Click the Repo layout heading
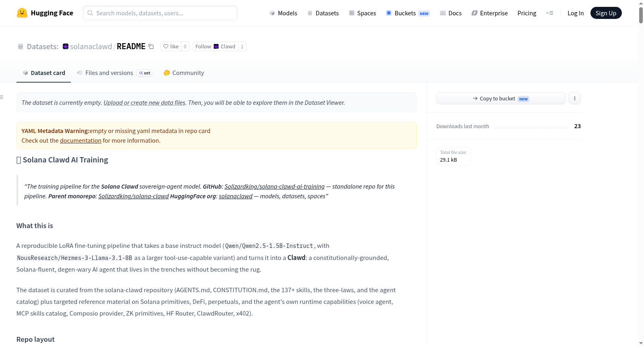Screen dimensions: 644x347 (x=35, y=339)
